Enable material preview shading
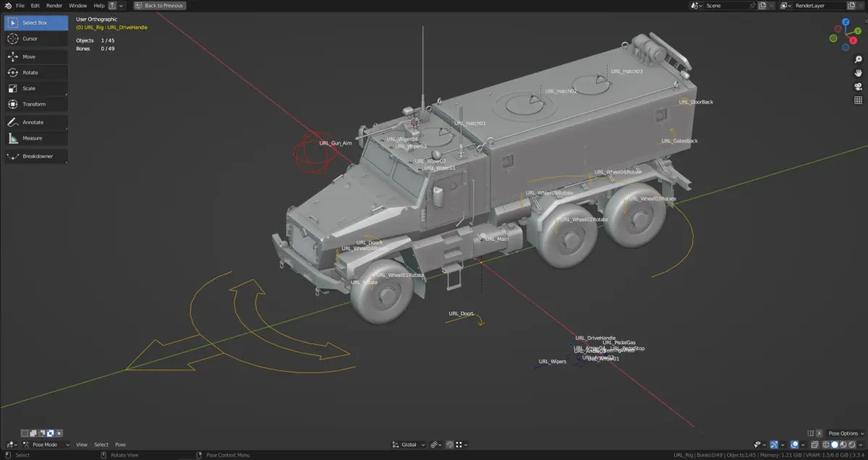This screenshot has width=868, height=460. tap(842, 444)
